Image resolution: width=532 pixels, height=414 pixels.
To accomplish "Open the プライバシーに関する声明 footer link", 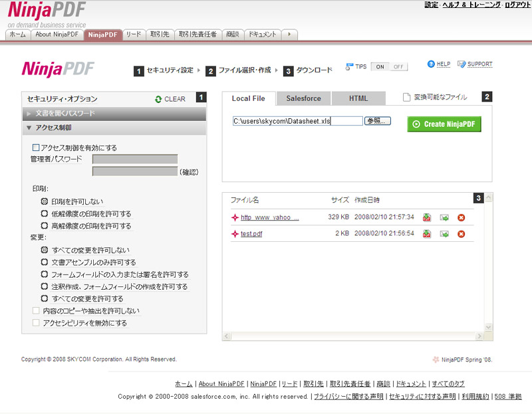I will click(348, 396).
